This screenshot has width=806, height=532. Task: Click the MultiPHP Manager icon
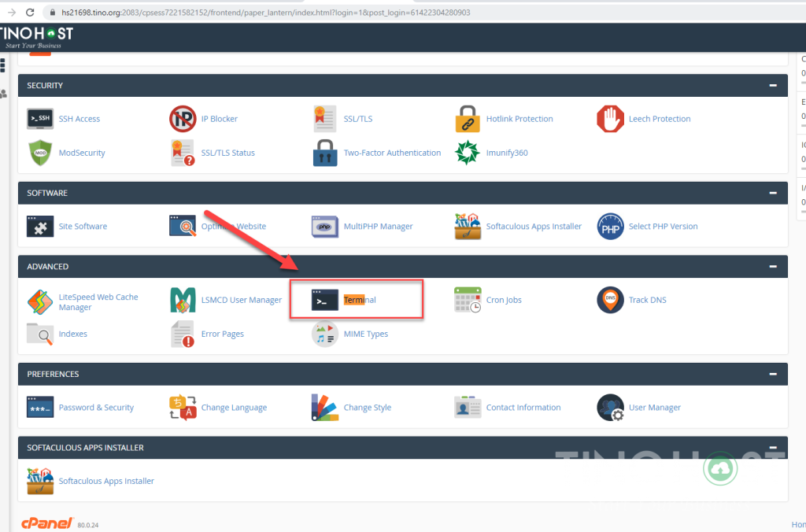325,226
